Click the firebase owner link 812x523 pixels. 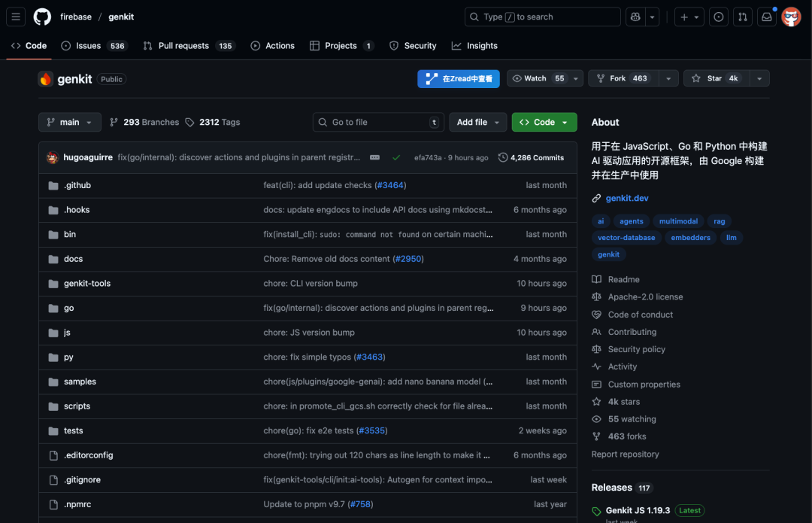[76, 17]
